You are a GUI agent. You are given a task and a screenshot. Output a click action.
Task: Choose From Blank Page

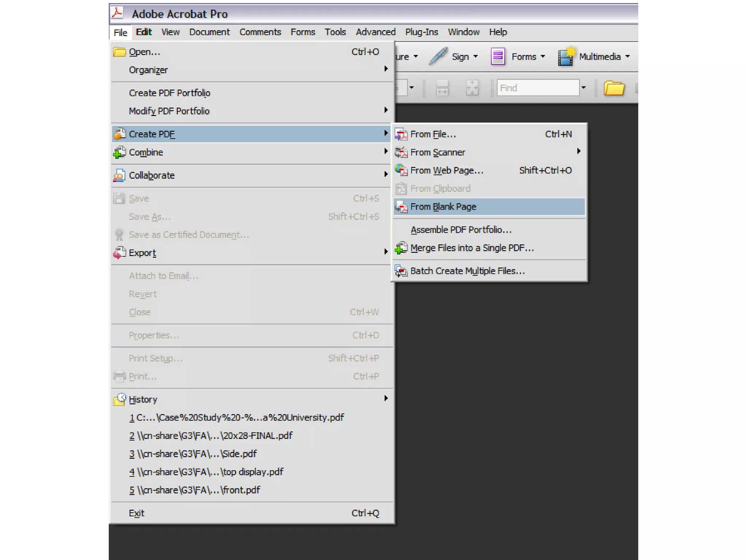[443, 207]
